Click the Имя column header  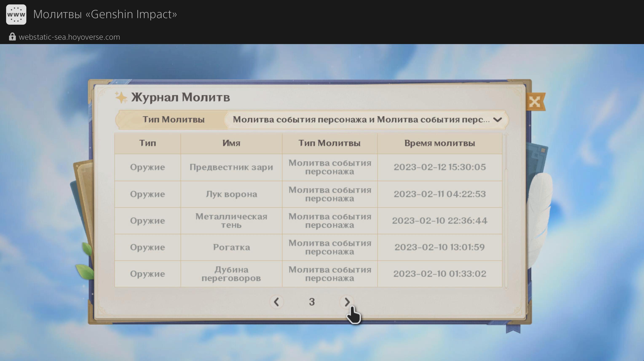tap(231, 143)
